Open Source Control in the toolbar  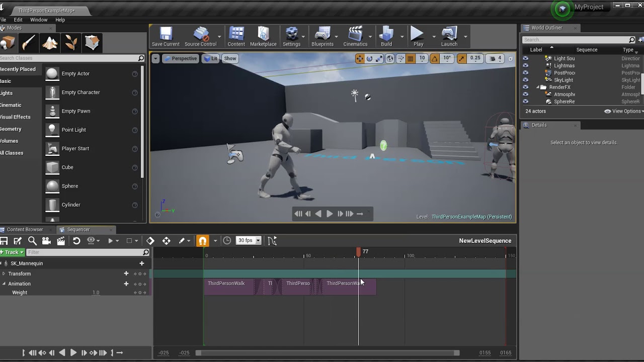[200, 37]
